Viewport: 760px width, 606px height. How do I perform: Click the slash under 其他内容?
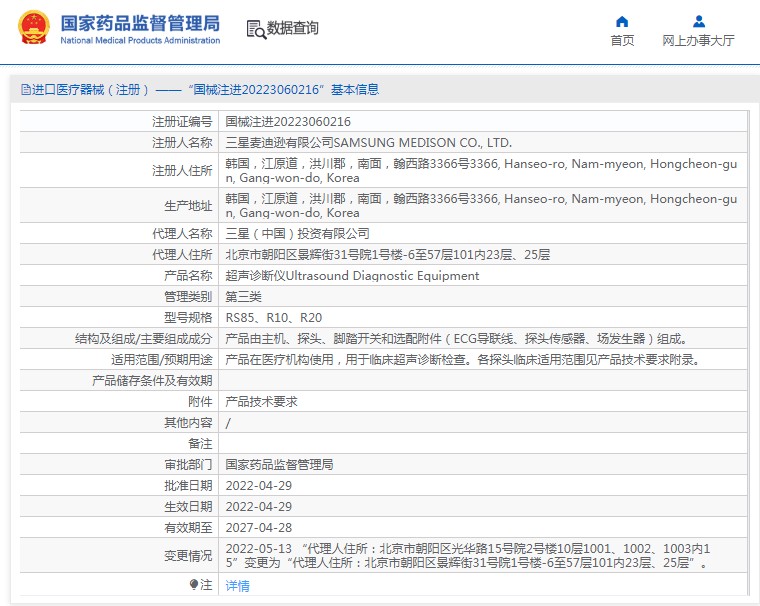[x=228, y=423]
